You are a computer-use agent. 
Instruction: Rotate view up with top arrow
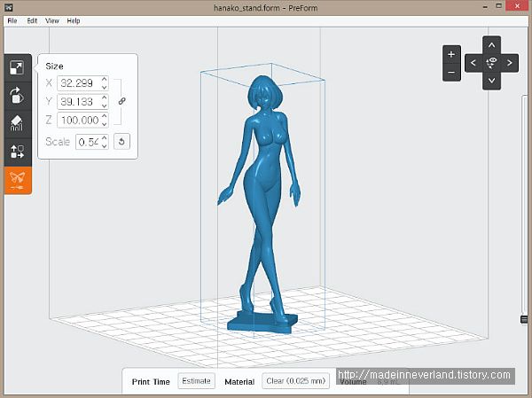491,45
